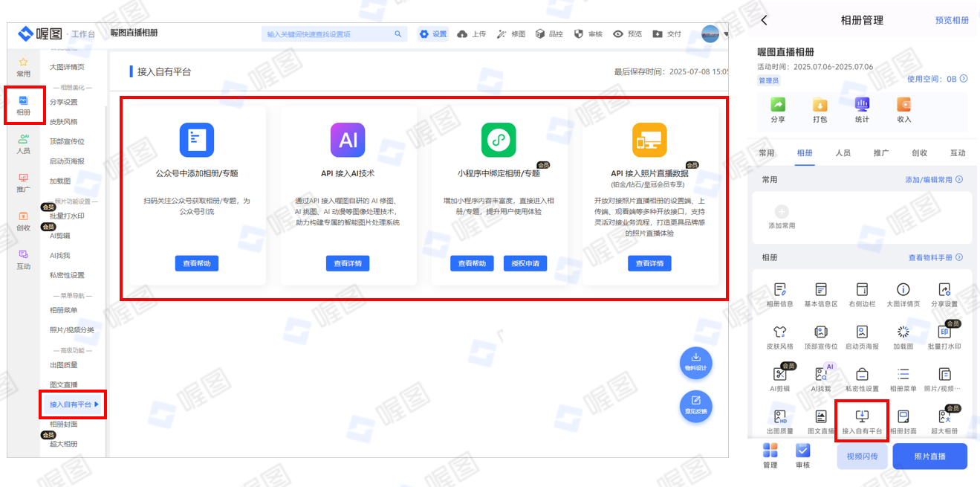Click the purple AI card icon
Image resolution: width=980 pixels, height=487 pixels.
(x=348, y=140)
